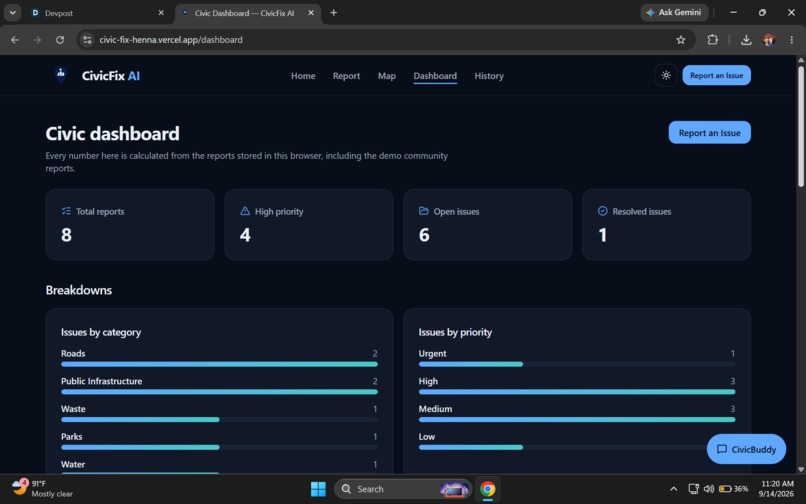Open a new browser tab
Viewport: 806px width, 504px height.
pos(334,12)
